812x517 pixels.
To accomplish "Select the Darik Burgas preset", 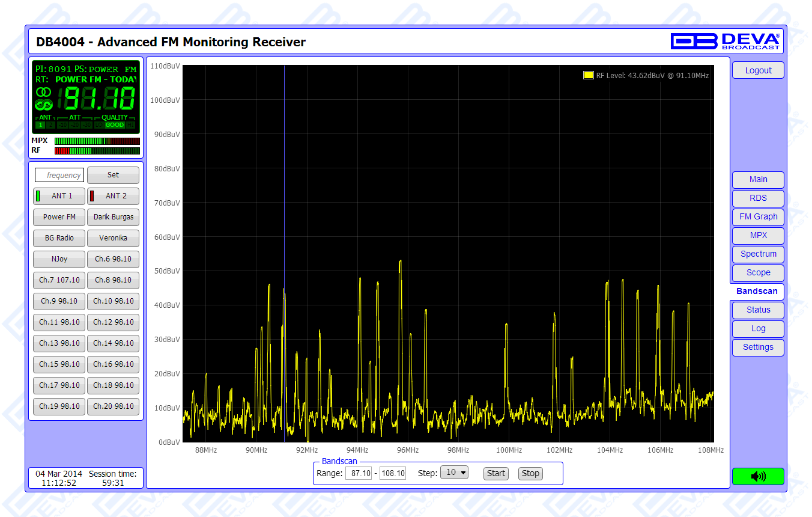I will [x=113, y=217].
